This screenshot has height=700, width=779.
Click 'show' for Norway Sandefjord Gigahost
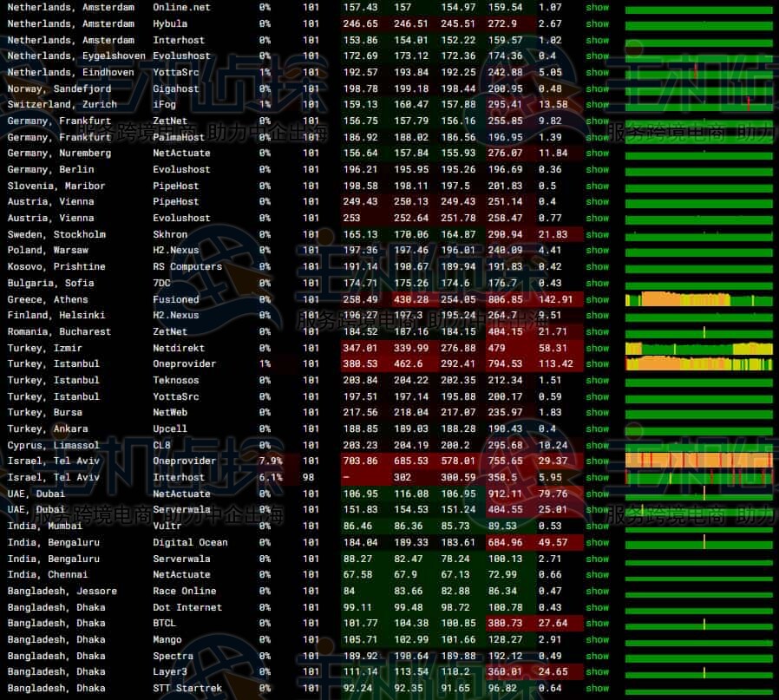[x=597, y=89]
